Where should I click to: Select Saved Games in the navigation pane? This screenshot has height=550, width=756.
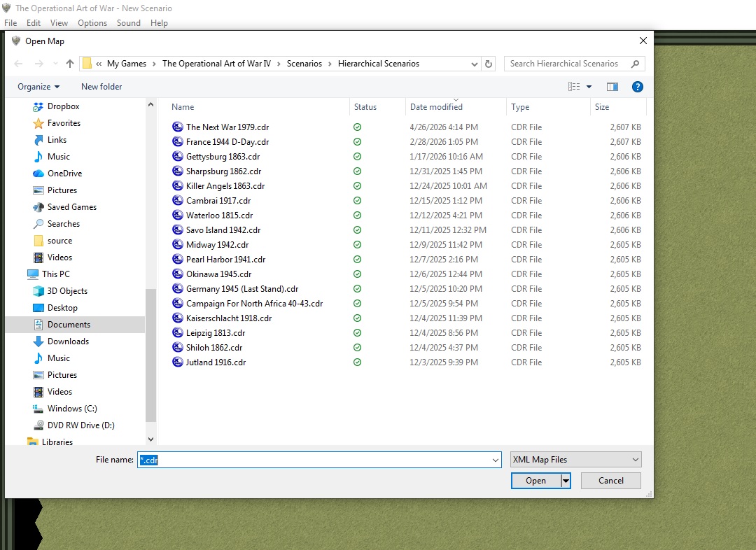click(x=72, y=207)
